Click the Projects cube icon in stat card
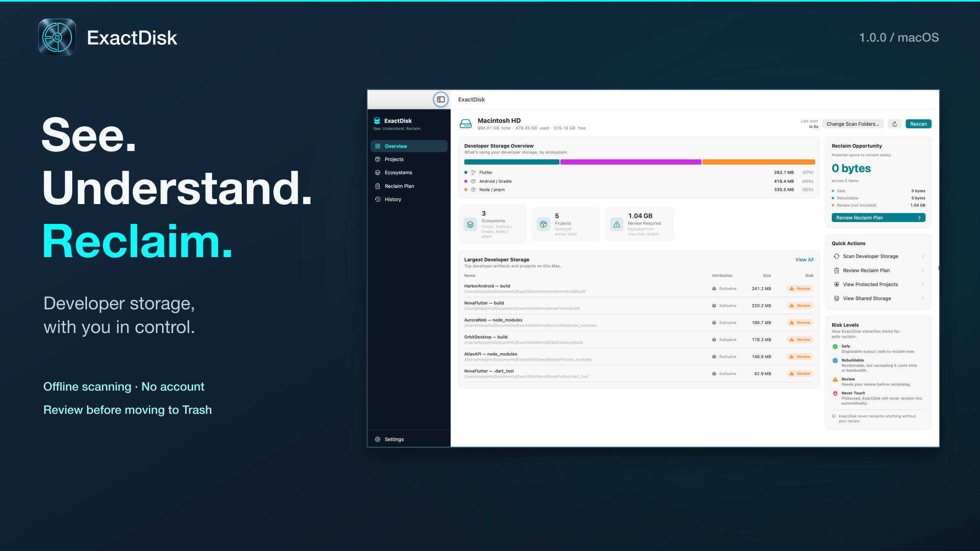Screen dimensions: 980x551 pos(543,224)
